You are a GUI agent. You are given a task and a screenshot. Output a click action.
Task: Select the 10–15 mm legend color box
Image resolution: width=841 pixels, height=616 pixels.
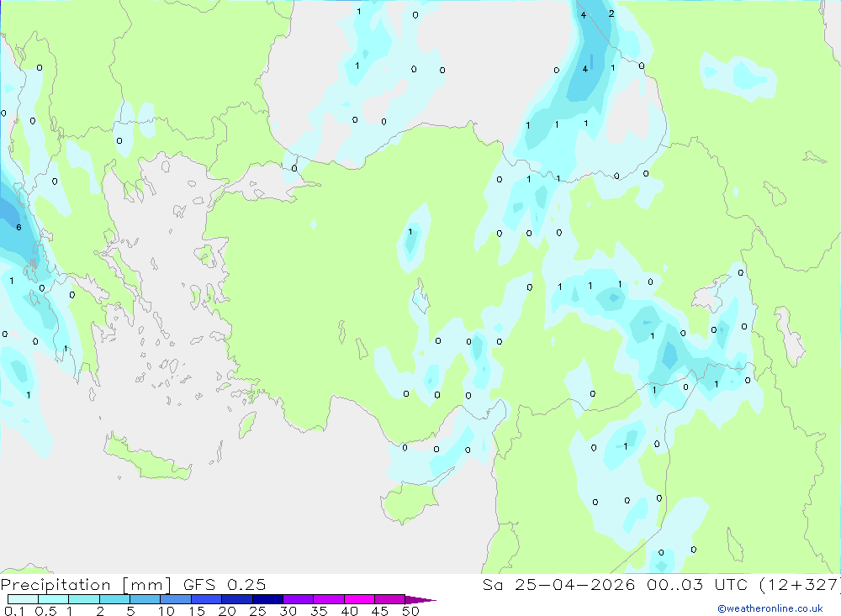(176, 599)
